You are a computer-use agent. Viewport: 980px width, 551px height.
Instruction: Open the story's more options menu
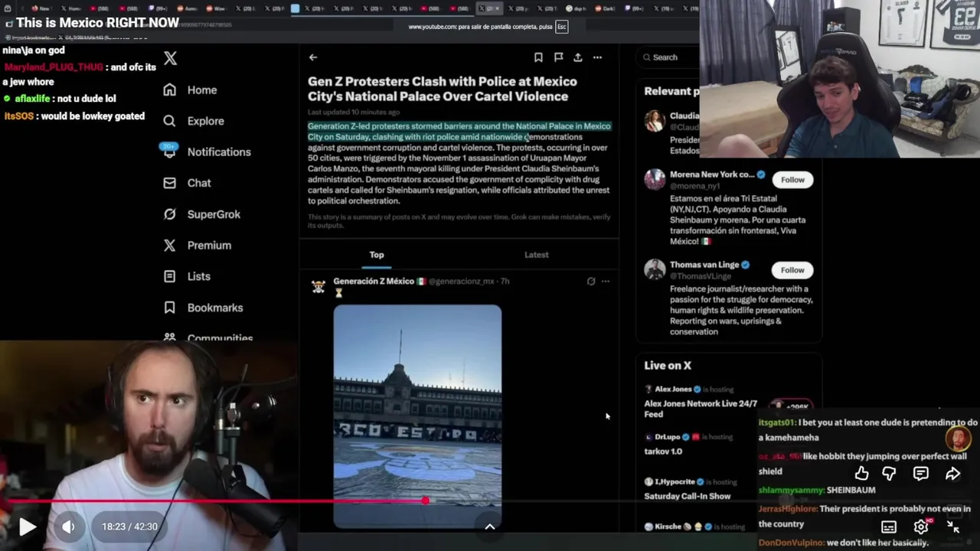tap(597, 57)
